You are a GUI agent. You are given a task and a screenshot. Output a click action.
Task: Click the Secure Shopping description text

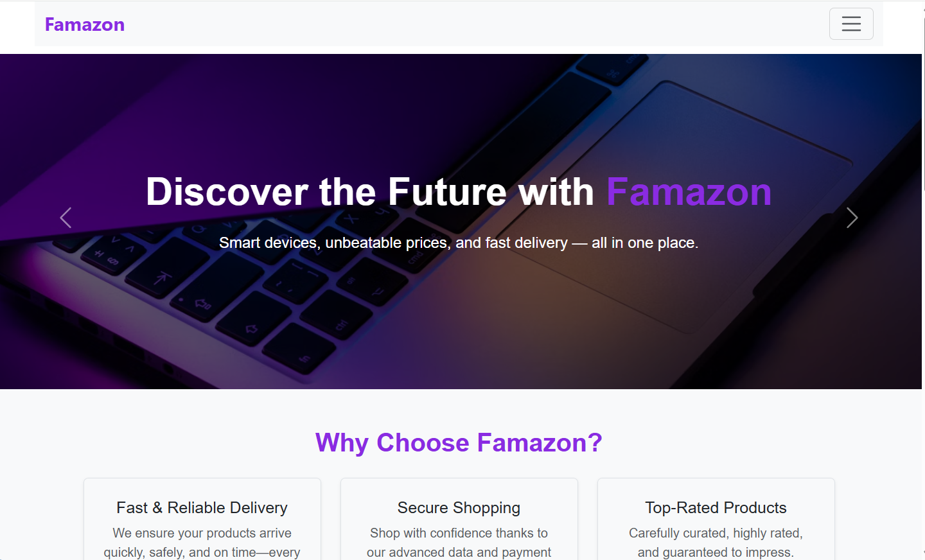[459, 543]
